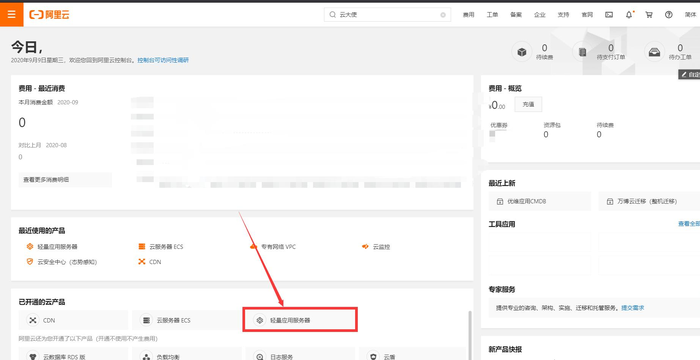The image size is (700, 360).
Task: Open the 企业 top menu
Action: pos(539,15)
